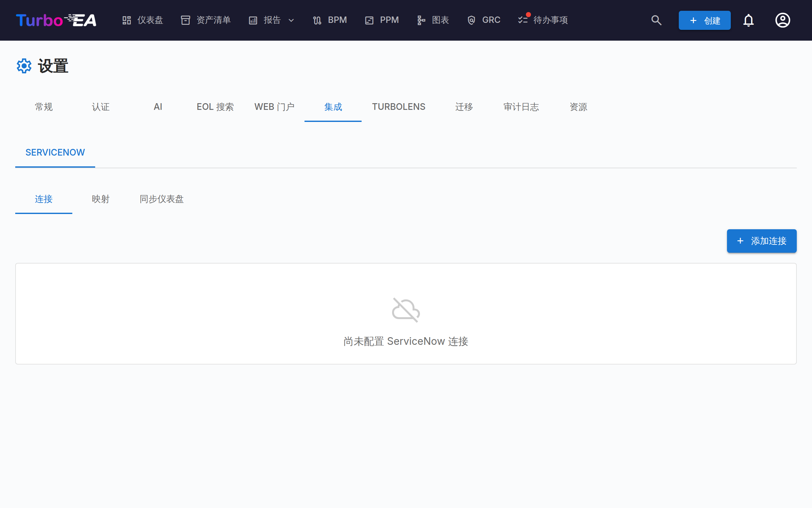Open the 仪表盘 dashboard nav item
The width and height of the screenshot is (812, 508).
tap(143, 20)
